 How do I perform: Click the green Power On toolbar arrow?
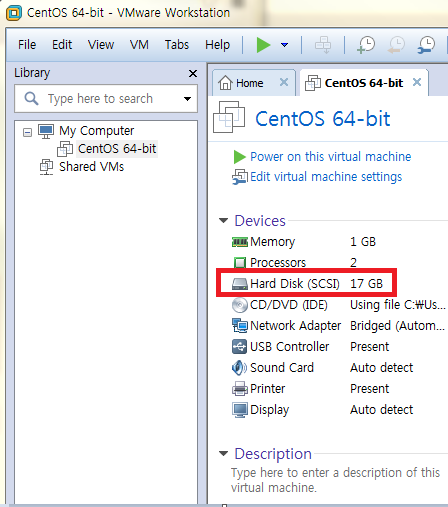(x=263, y=45)
